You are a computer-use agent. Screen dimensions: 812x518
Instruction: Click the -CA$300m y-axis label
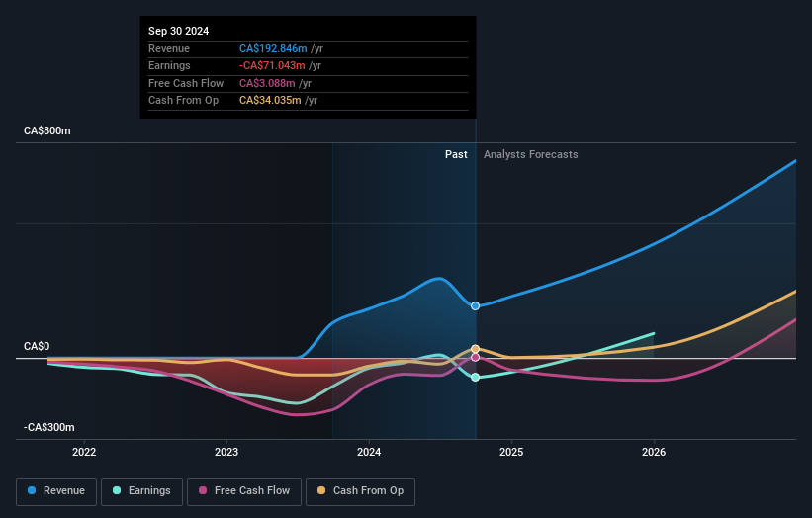49,427
